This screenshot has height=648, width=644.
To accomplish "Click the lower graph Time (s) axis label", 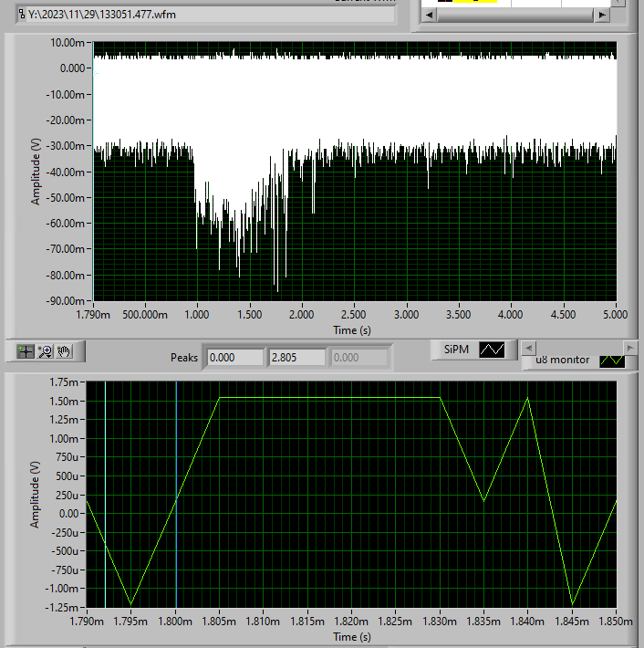I will pos(352,637).
